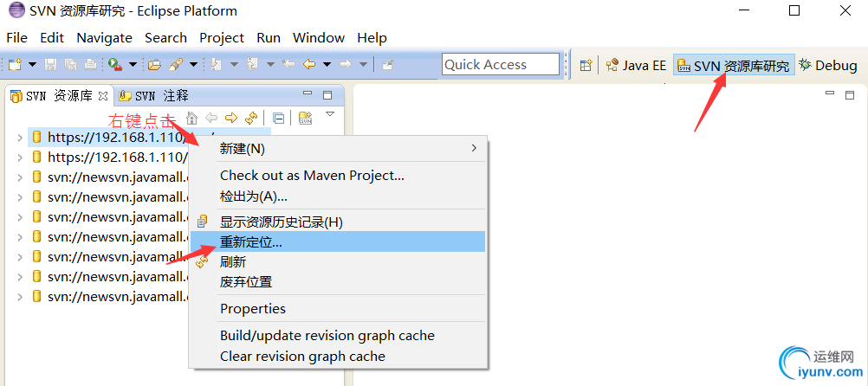The height and width of the screenshot is (386, 868).
Task: Open the Window menu
Action: pyautogui.click(x=318, y=37)
